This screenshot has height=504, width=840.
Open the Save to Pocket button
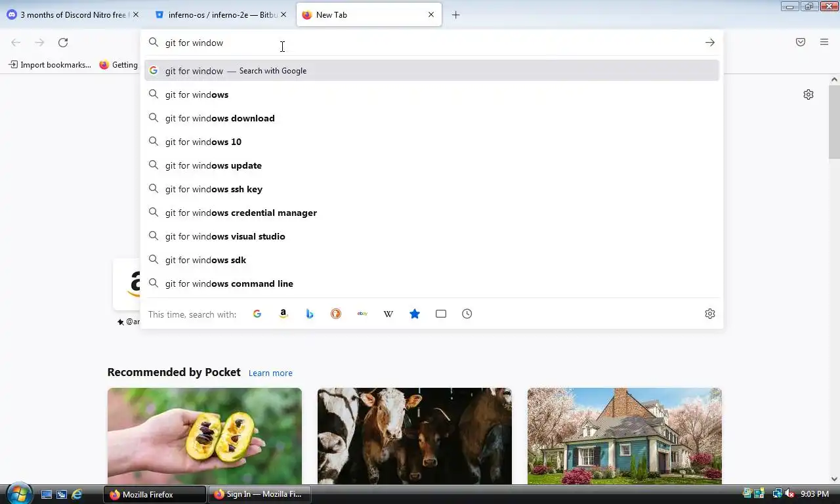801,42
